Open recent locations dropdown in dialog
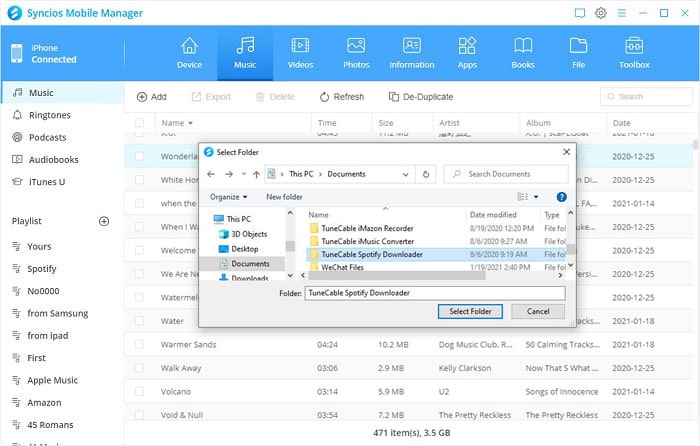The image size is (700, 446). pos(244,174)
